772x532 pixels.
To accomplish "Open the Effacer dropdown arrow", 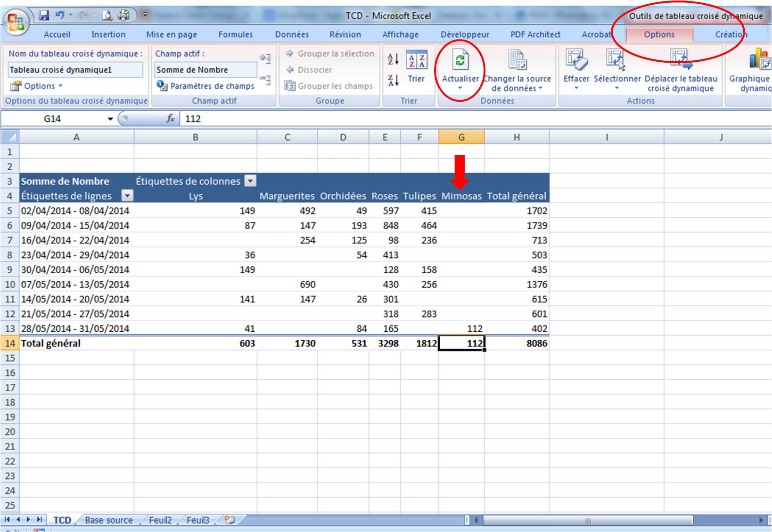I will pos(576,89).
